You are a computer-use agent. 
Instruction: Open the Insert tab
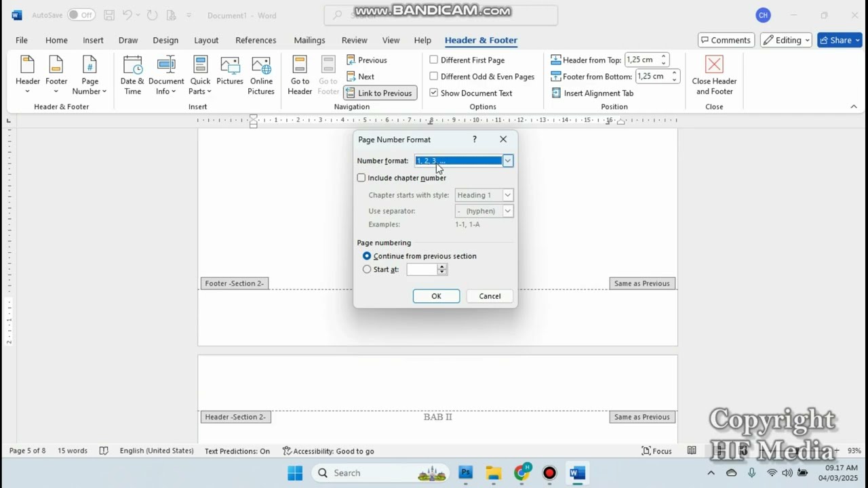coord(93,40)
